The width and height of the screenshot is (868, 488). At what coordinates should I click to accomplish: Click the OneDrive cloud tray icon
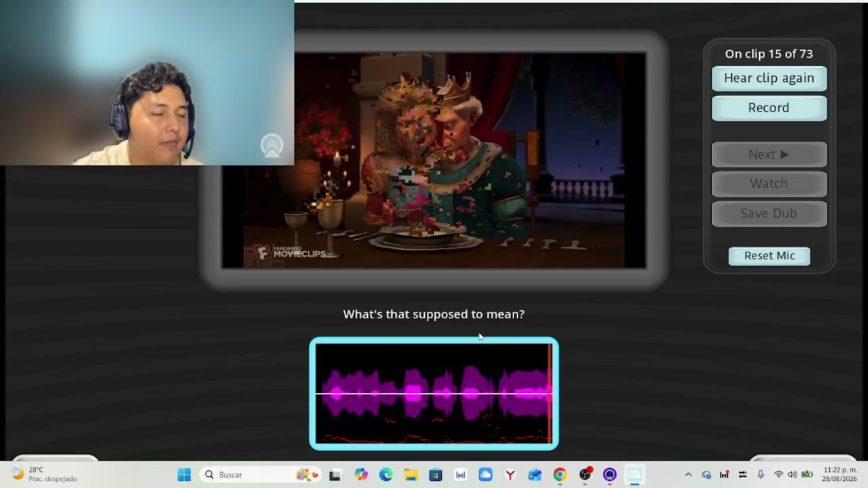pyautogui.click(x=707, y=475)
